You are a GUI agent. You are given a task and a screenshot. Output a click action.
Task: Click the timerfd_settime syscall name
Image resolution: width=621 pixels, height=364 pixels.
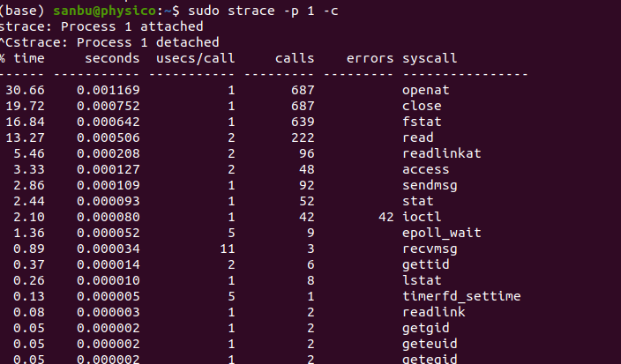tap(461, 296)
